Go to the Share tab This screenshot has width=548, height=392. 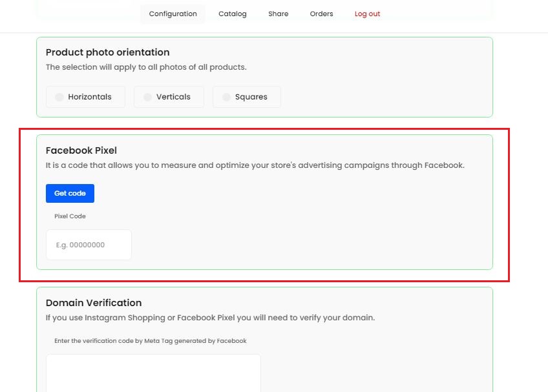point(279,14)
